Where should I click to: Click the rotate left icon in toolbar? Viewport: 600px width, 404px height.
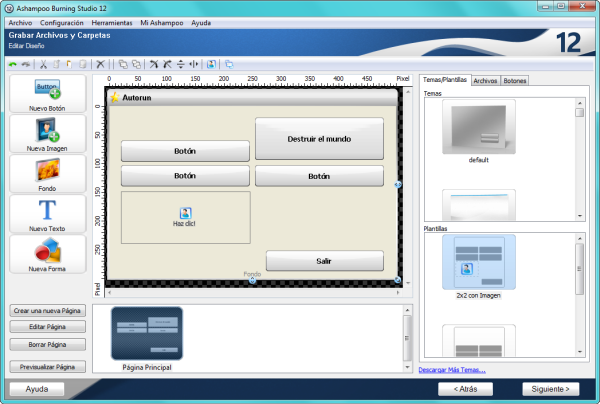tap(154, 64)
